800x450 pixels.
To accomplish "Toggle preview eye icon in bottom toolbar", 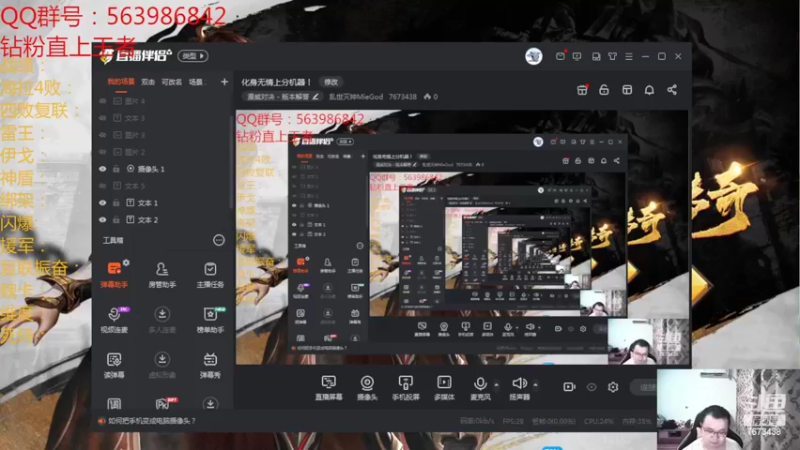I will point(591,387).
